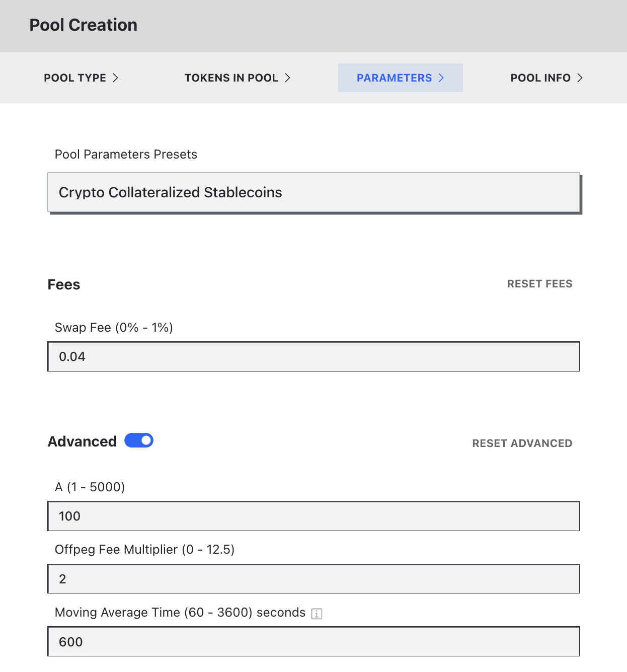Viewport: 627px width, 672px height.
Task: Click the Fees section heading
Action: coord(64,284)
